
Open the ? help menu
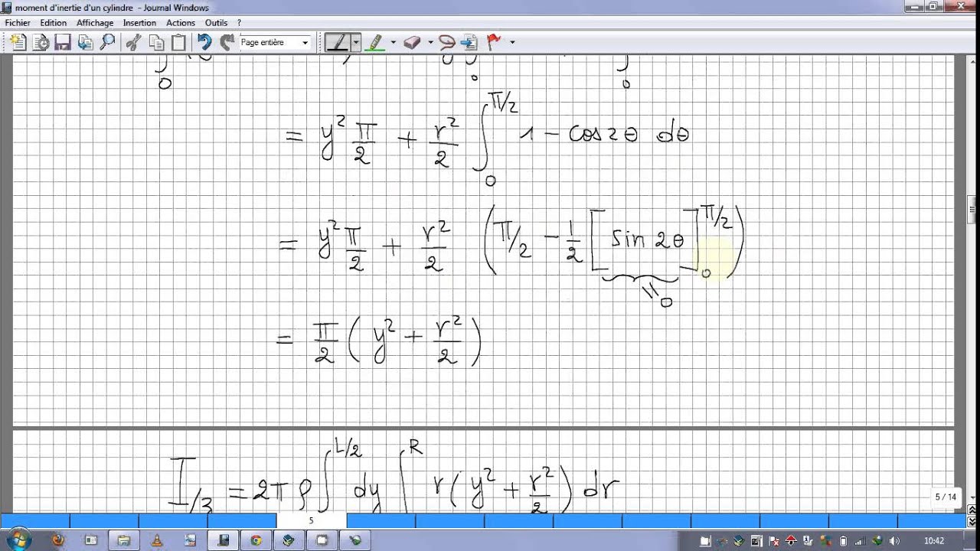click(x=239, y=23)
